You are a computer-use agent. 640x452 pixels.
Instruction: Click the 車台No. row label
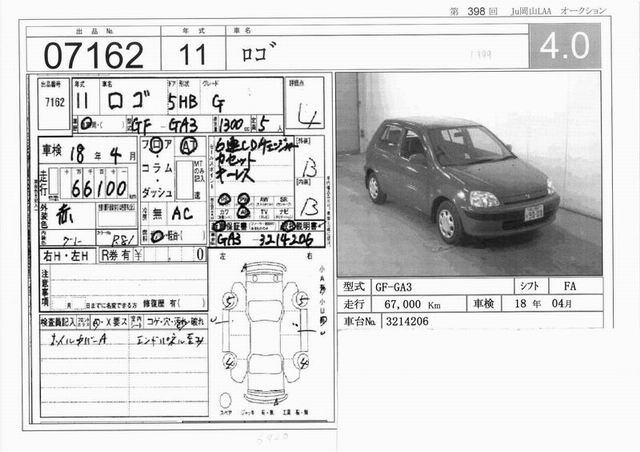(360, 321)
